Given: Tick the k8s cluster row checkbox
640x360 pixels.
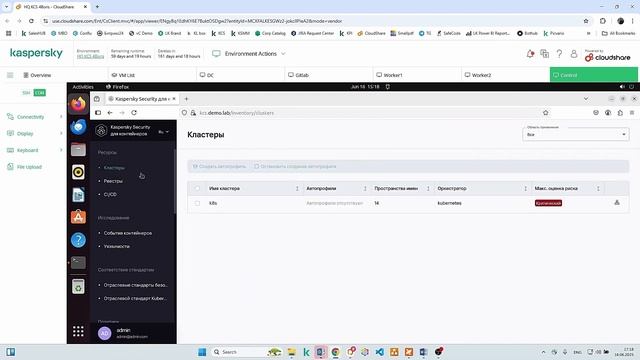Looking at the screenshot, I should 198,203.
